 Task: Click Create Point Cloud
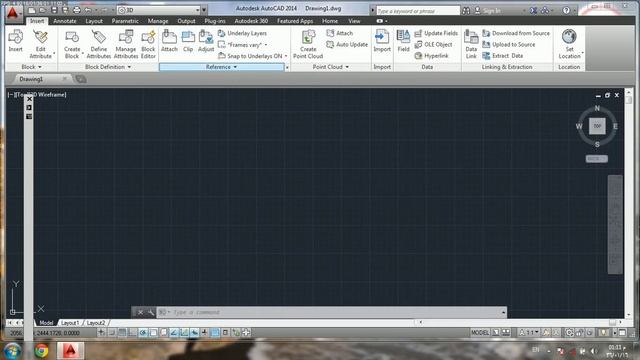[308, 44]
